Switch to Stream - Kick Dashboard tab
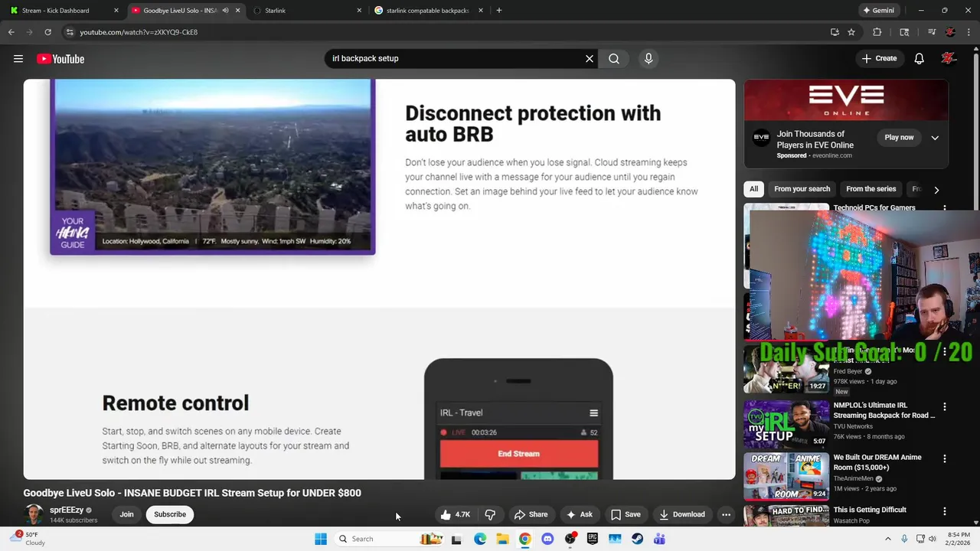The height and width of the screenshot is (551, 980). pyautogui.click(x=64, y=11)
